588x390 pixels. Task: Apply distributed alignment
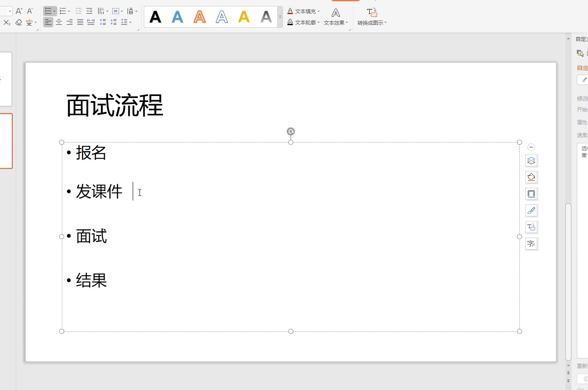point(91,22)
